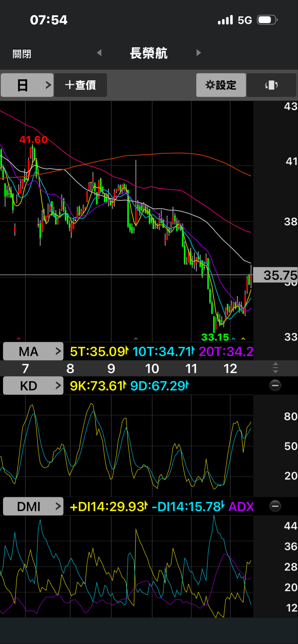
Task: Go to previous stock with left arrow
Action: point(99,53)
